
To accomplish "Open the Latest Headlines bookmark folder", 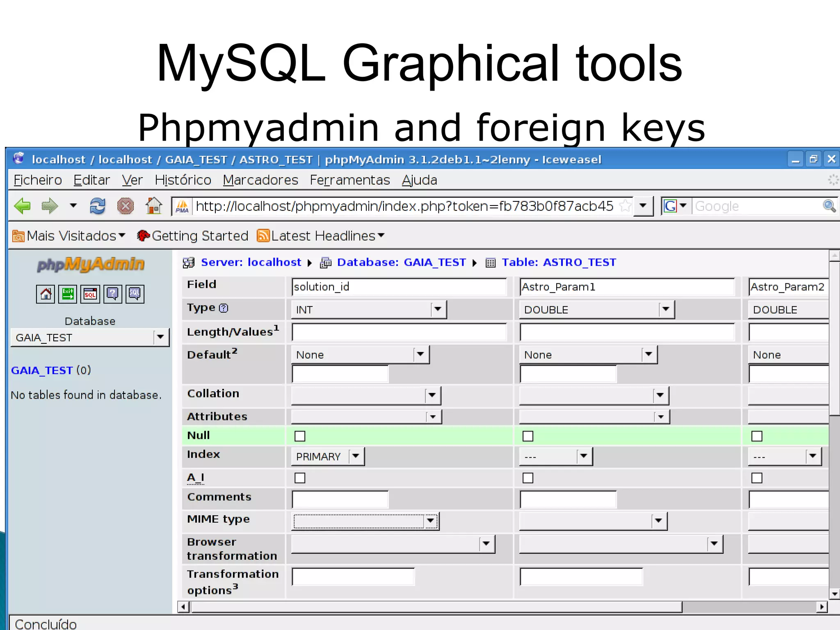I will pyautogui.click(x=321, y=236).
